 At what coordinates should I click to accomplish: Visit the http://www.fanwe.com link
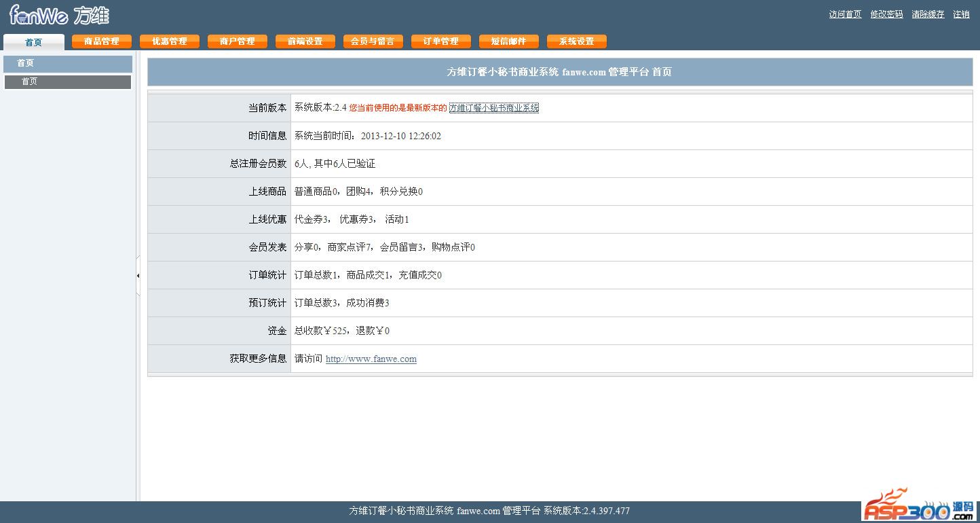371,359
